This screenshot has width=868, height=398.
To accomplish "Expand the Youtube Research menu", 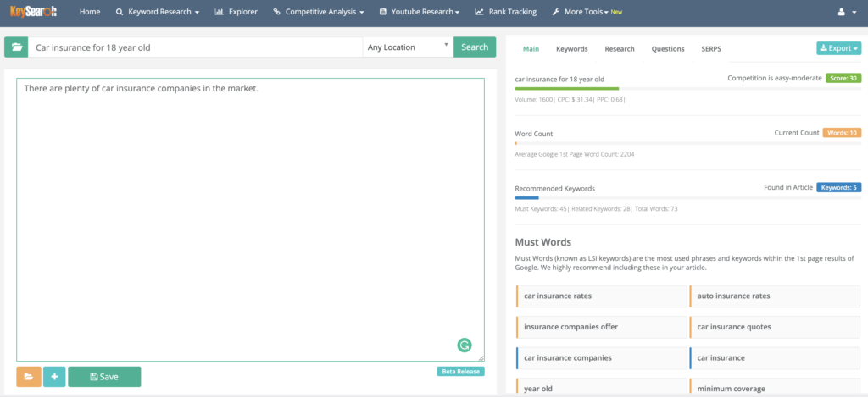I will [x=419, y=12].
